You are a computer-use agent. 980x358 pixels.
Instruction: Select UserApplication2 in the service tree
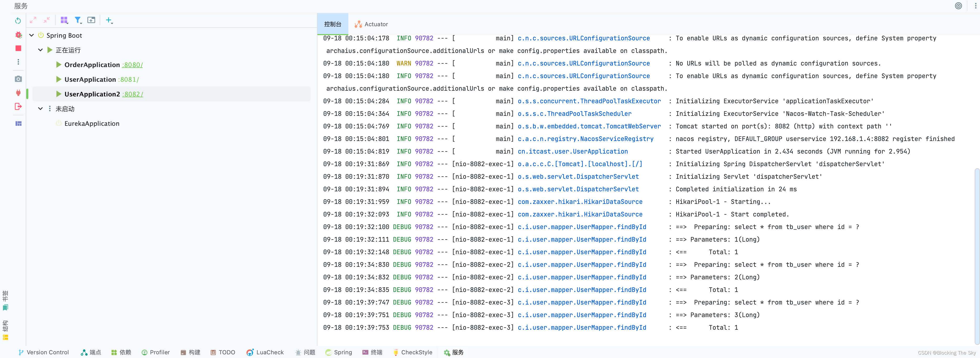(92, 94)
